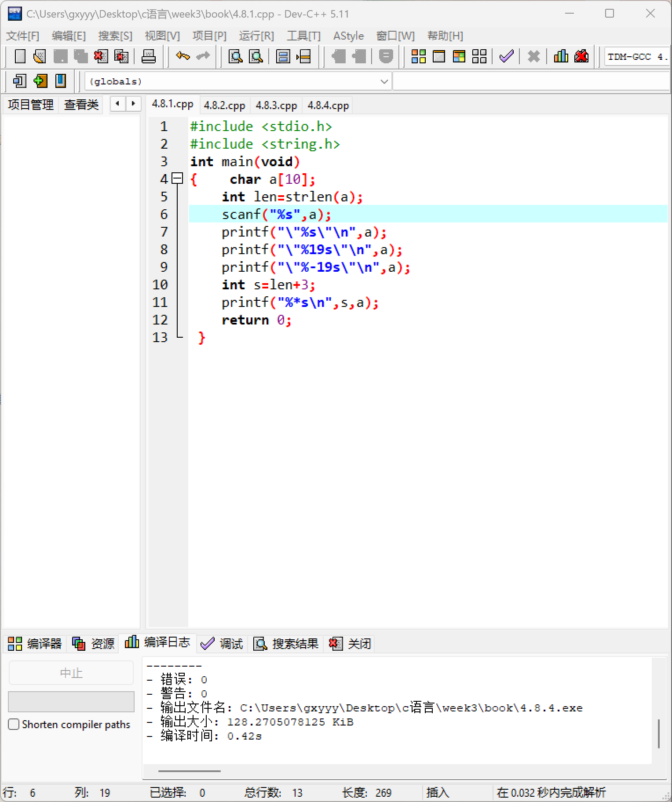Click the disabled 中止 button

point(71,673)
